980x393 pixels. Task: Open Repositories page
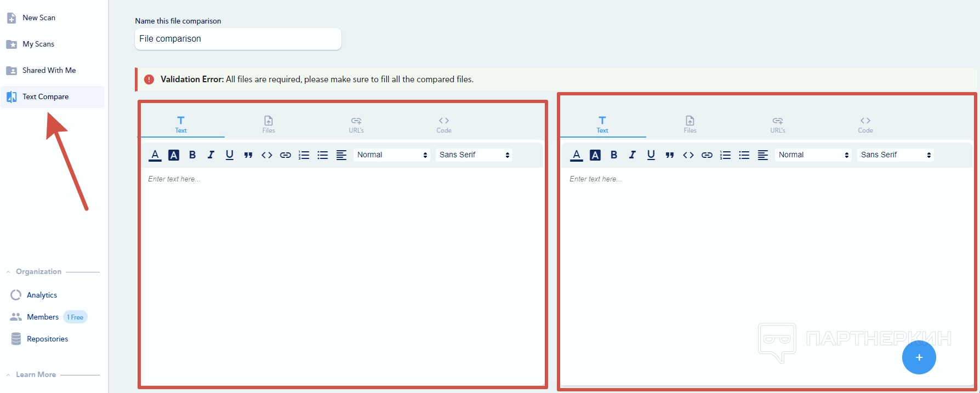(x=39, y=339)
